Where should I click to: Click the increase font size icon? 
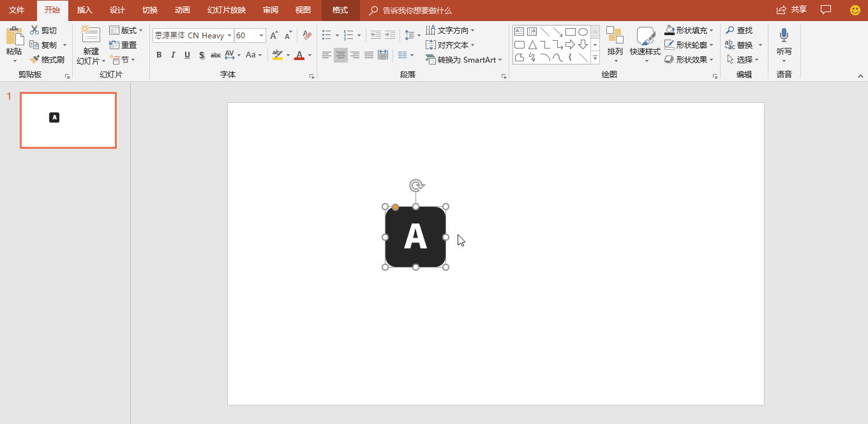click(x=274, y=35)
